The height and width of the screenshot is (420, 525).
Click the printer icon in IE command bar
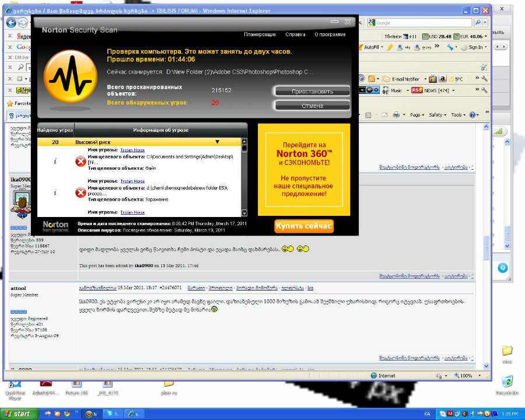coord(396,115)
